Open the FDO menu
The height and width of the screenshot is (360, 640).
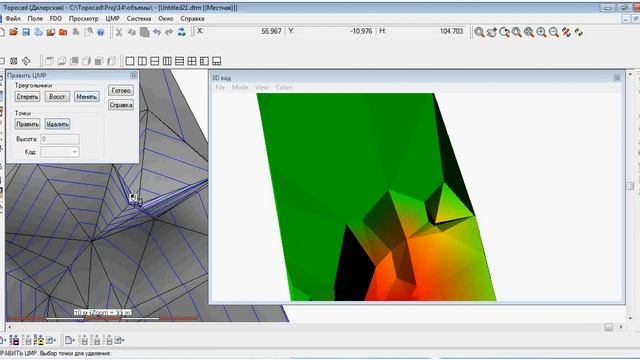coord(56,19)
